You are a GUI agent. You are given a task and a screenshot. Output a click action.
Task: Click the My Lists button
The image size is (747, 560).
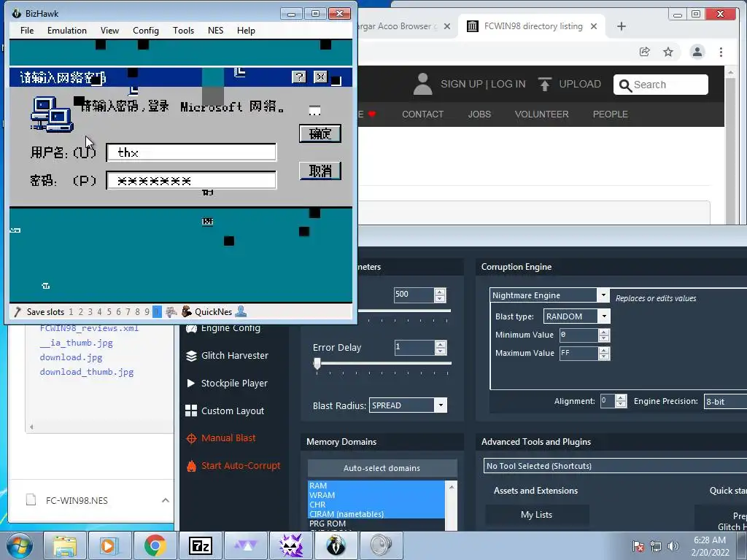(x=536, y=515)
